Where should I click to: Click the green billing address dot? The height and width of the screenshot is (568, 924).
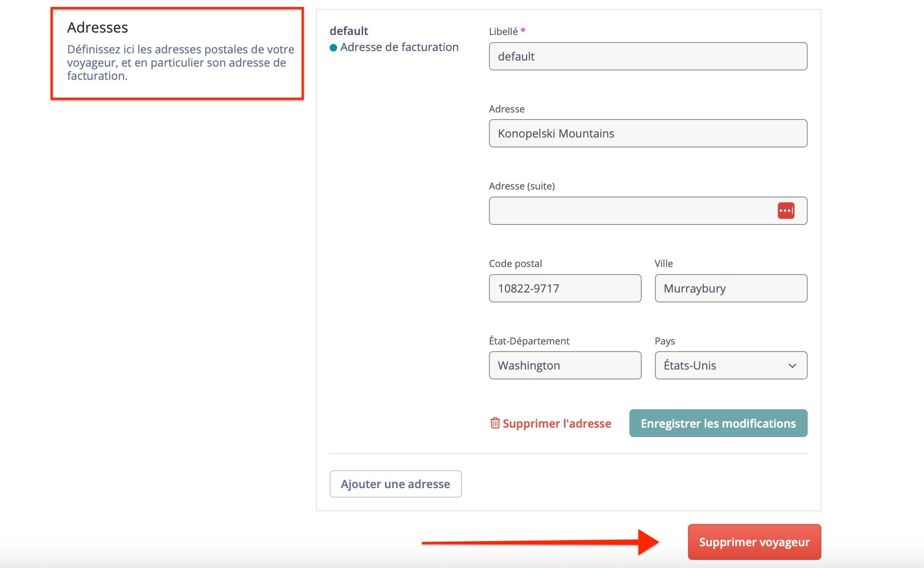coord(333,47)
